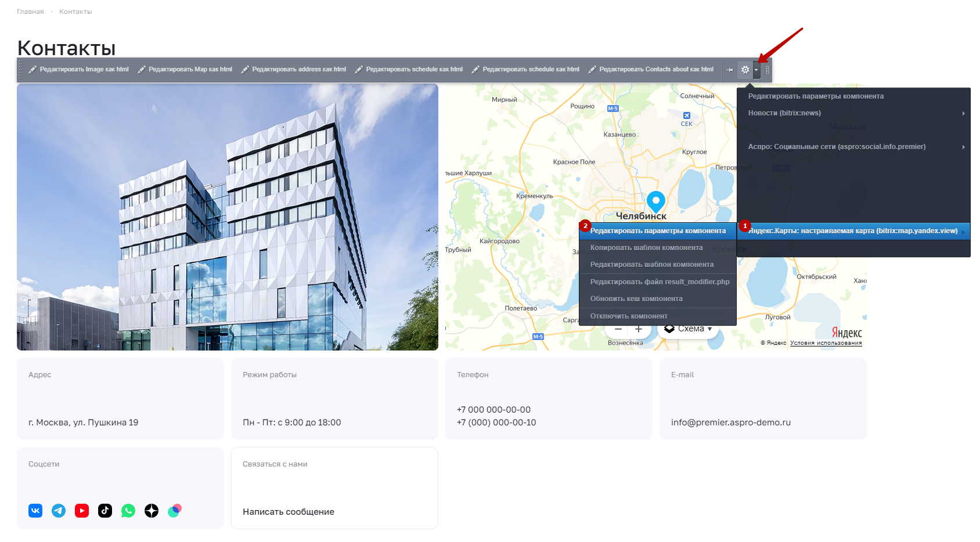Click Редактировать address как html

(294, 70)
